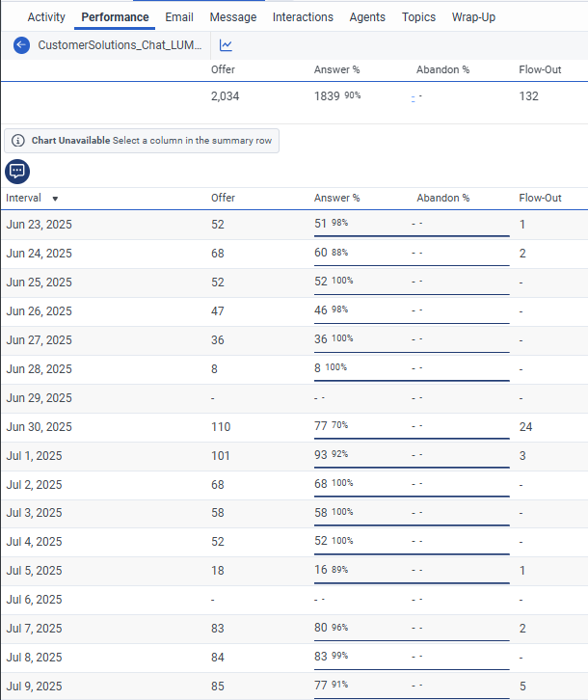
Task: Click the Interval column header
Action: click(x=24, y=199)
